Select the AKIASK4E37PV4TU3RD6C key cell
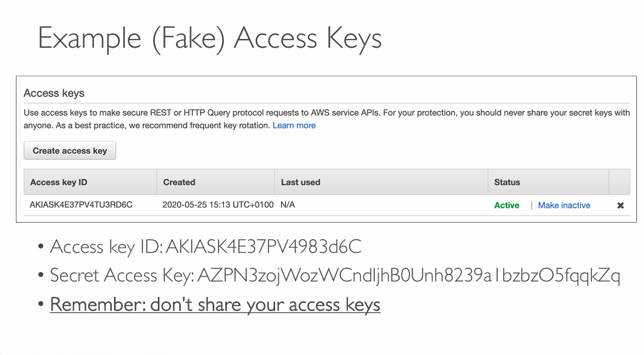 (x=81, y=205)
